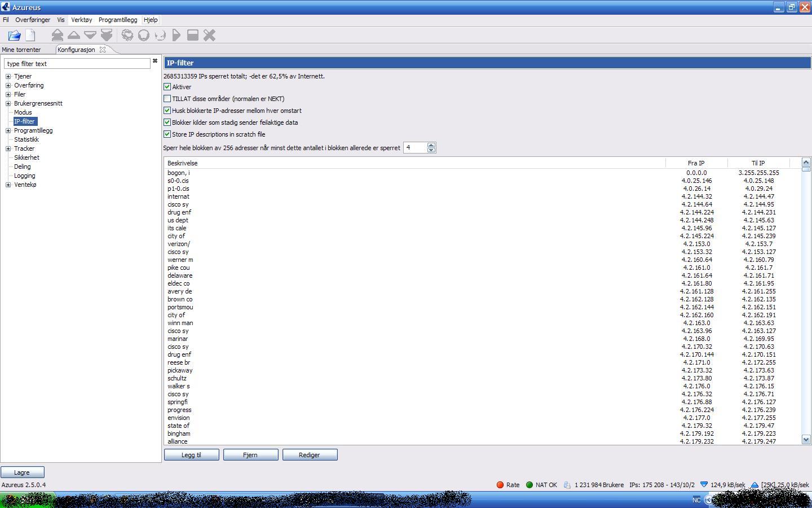
Task: Move torrent down one queue position
Action: [x=90, y=35]
